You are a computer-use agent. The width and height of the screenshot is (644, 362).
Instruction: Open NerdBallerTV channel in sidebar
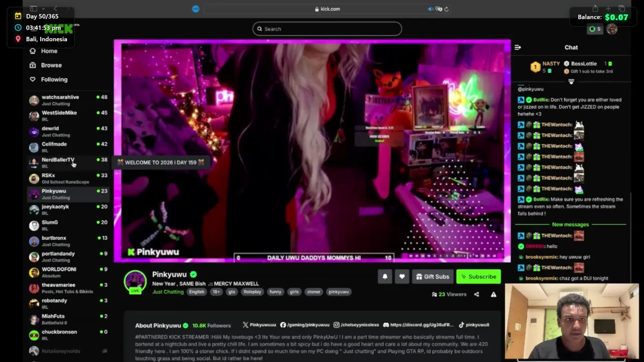pos(68,162)
